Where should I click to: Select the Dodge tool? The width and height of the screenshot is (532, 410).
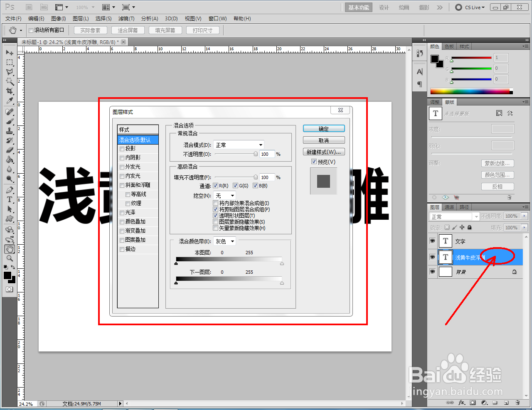click(10, 179)
